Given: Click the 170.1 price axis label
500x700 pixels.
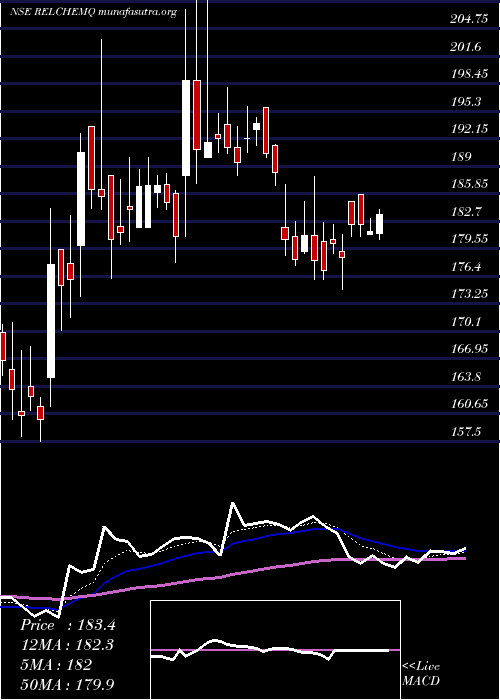Looking at the screenshot, I should (x=466, y=322).
